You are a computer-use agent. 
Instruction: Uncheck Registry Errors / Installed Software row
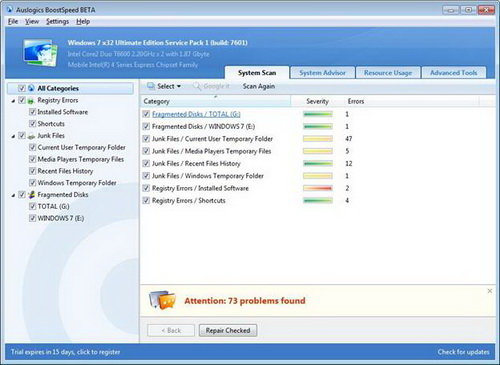146,188
